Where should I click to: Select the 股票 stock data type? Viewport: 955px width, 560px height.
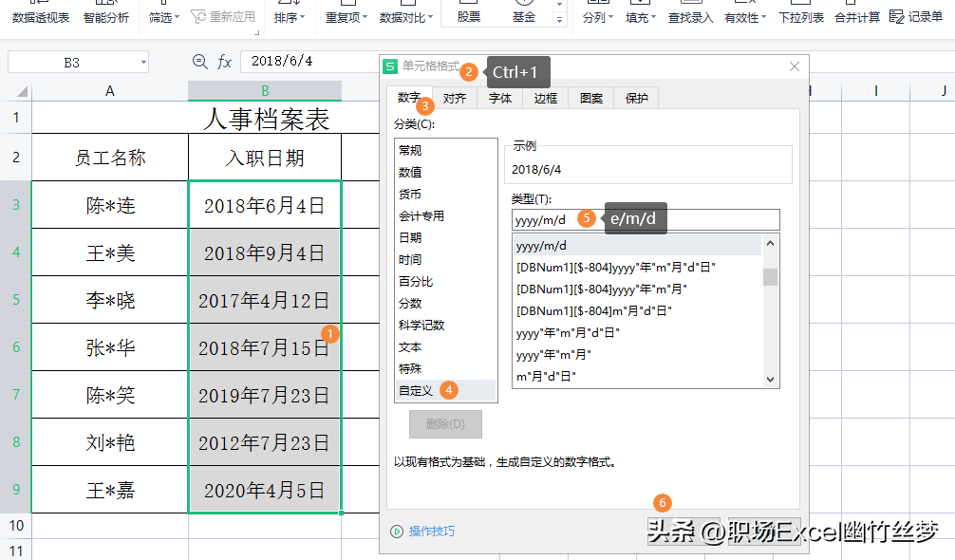click(468, 16)
